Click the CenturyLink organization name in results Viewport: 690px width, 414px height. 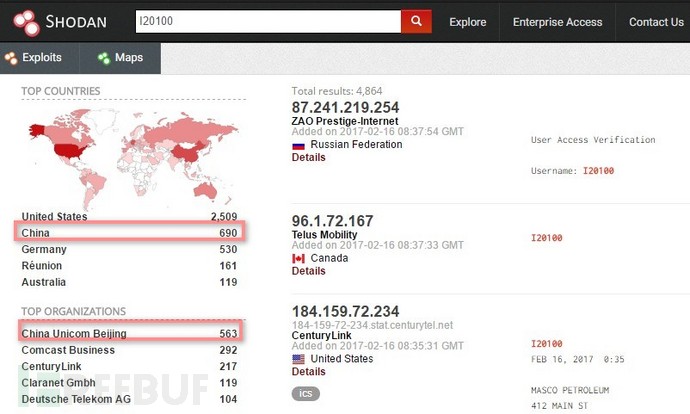click(321, 335)
